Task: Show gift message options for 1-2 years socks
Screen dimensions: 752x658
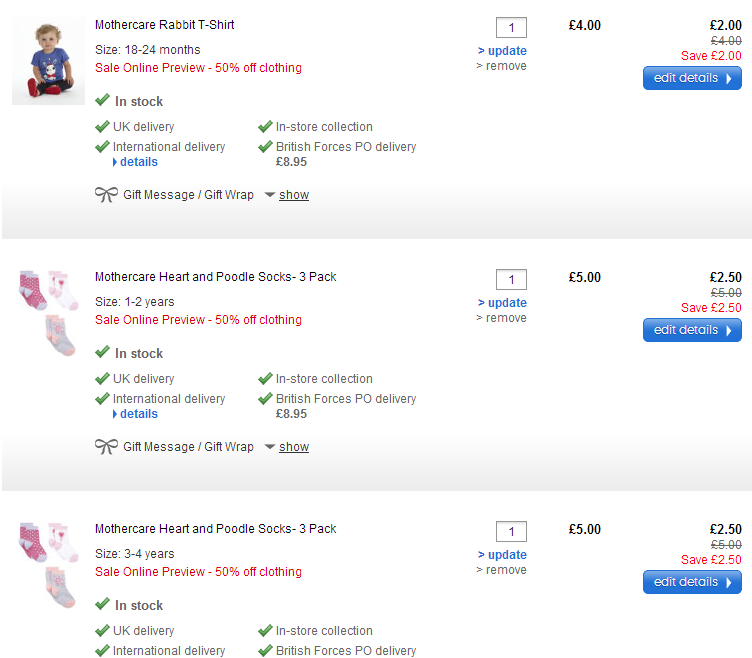Action: tap(293, 447)
